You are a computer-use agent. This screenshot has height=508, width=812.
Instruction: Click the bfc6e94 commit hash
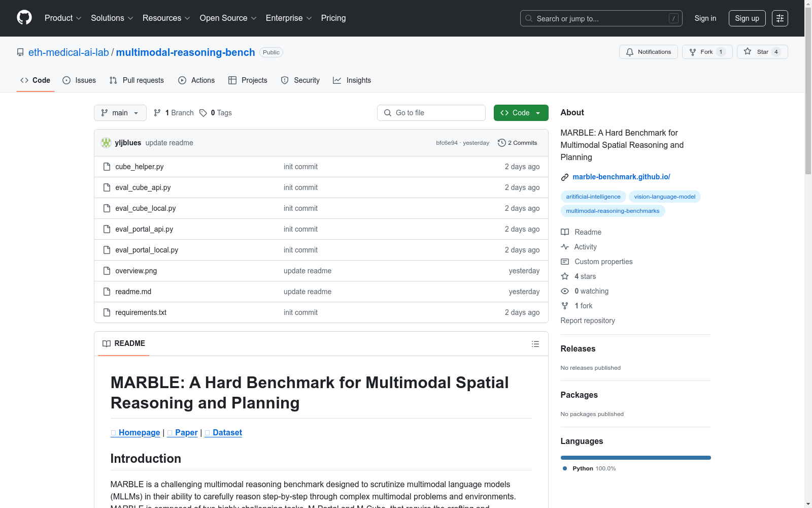(447, 143)
